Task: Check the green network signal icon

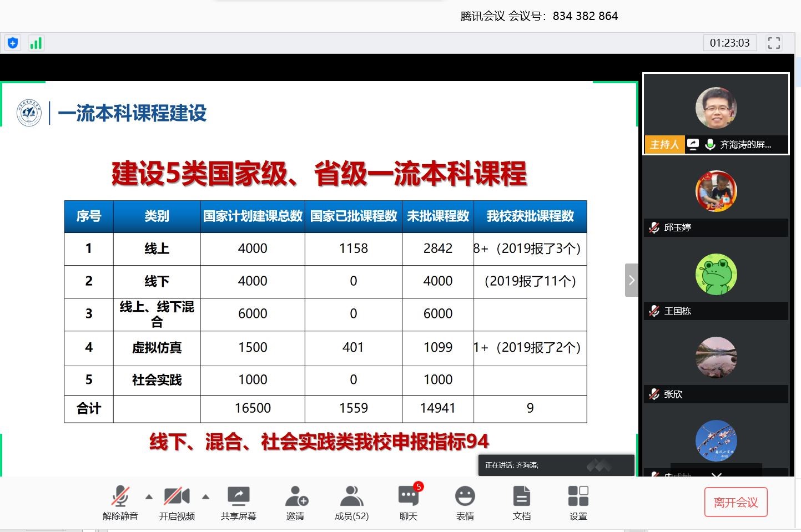Action: click(36, 43)
